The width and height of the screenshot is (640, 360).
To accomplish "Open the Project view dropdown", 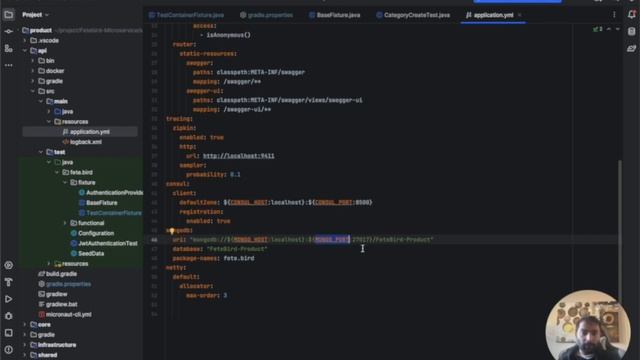I will 36,15.
